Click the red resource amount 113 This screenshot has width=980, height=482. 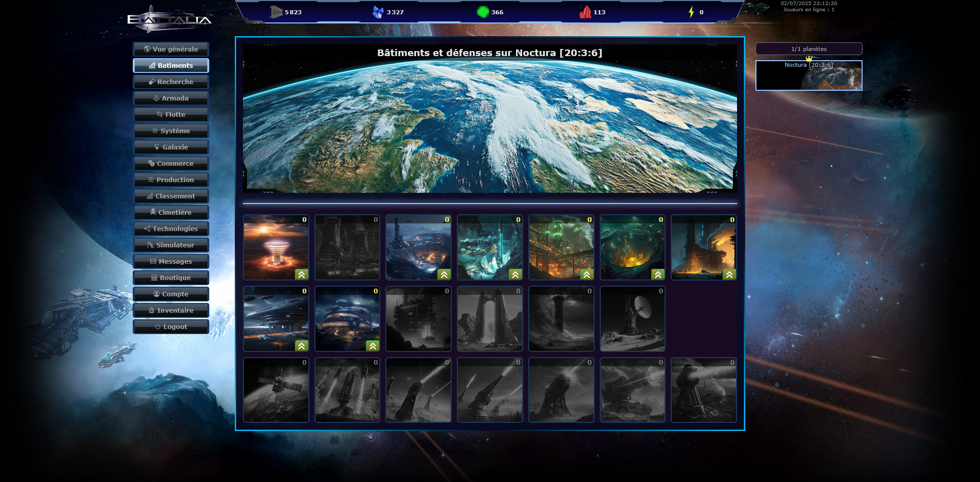pos(599,12)
